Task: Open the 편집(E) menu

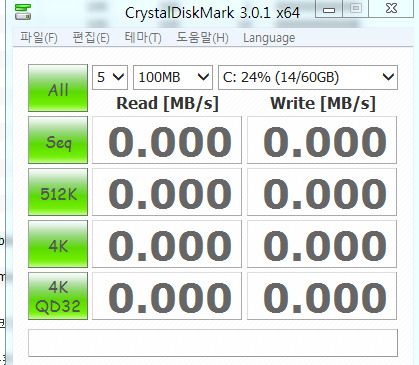Action: point(91,37)
